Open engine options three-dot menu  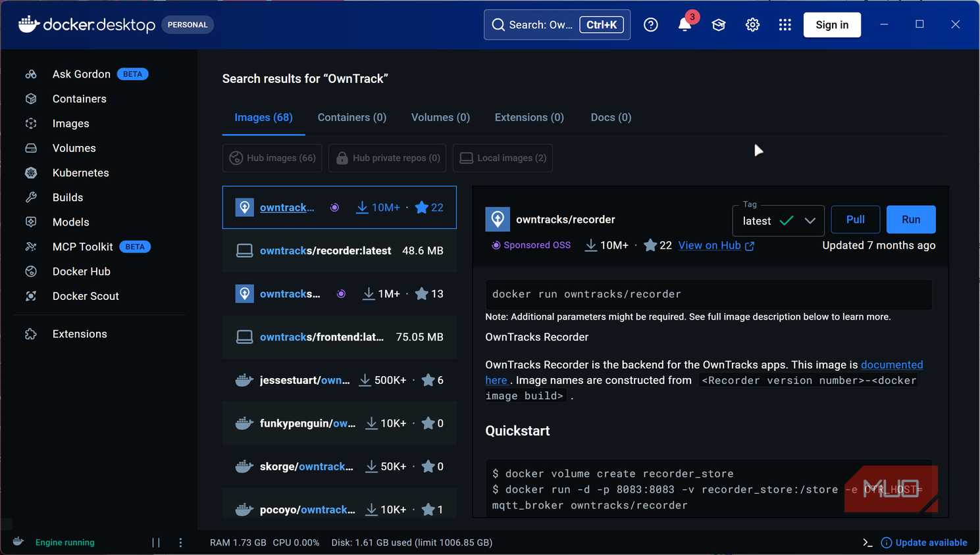click(x=180, y=543)
